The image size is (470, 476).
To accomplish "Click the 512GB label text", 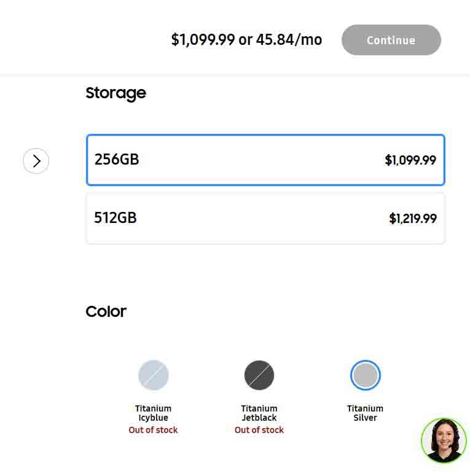I will 116,217.
